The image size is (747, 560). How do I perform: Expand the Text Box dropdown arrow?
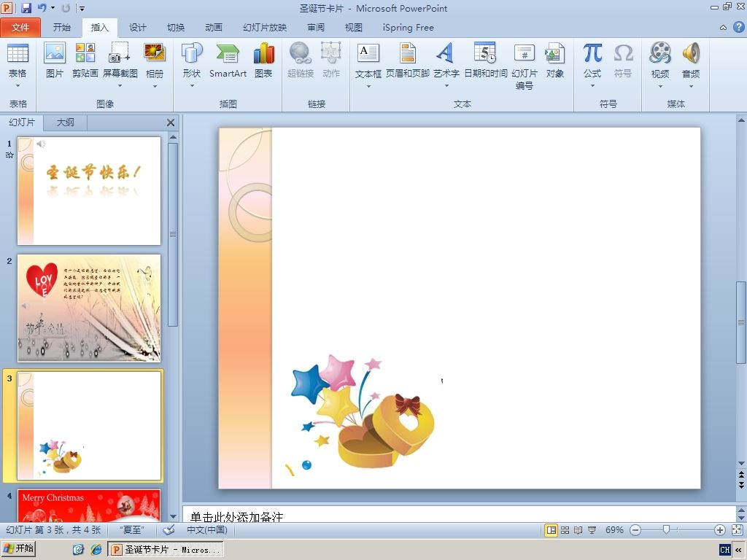tap(368, 86)
